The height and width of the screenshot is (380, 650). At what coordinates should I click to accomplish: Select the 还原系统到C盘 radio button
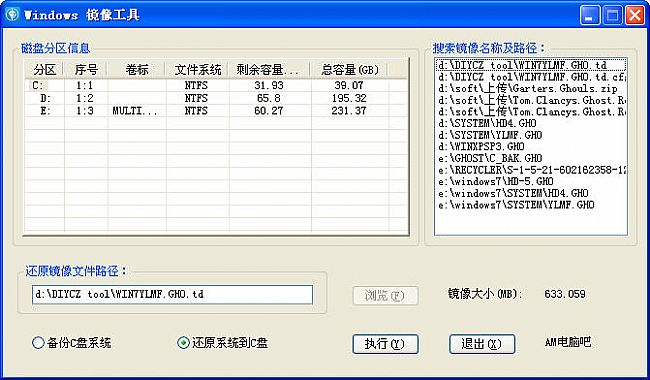223,343
